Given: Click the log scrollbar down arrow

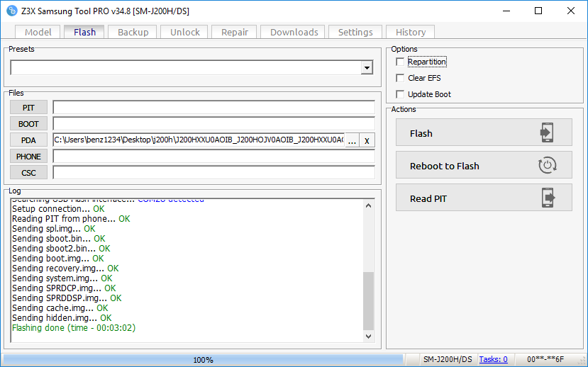Looking at the screenshot, I should 368,336.
